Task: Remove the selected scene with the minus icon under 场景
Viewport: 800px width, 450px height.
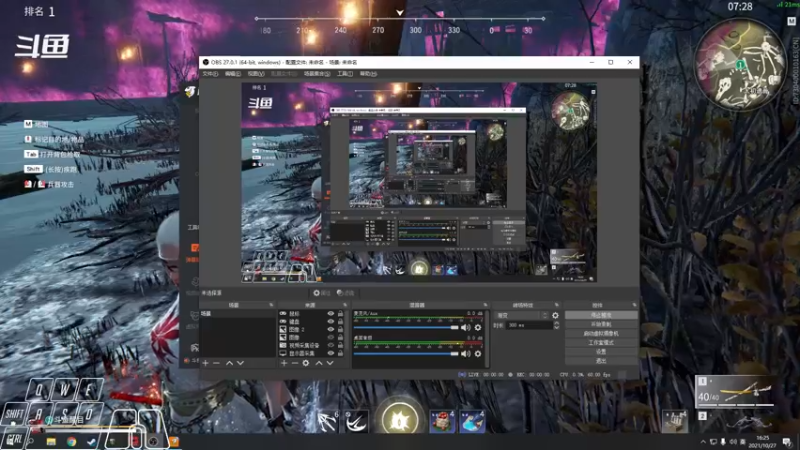Action: point(216,363)
